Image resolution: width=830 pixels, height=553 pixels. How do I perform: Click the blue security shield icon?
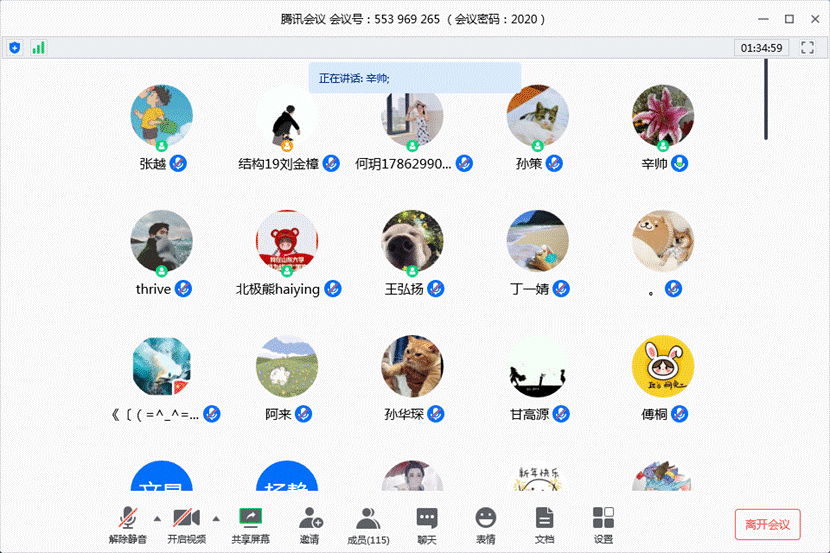[x=15, y=47]
